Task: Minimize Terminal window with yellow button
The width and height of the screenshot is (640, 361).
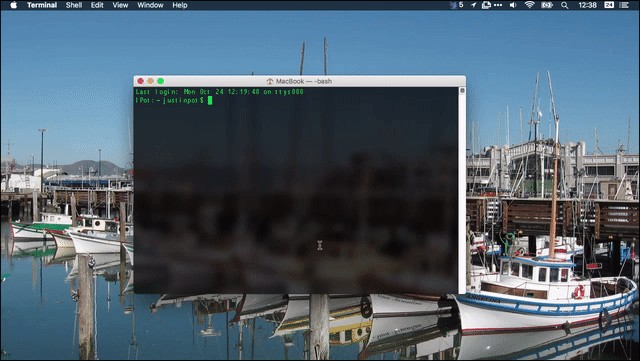Action: [151, 81]
